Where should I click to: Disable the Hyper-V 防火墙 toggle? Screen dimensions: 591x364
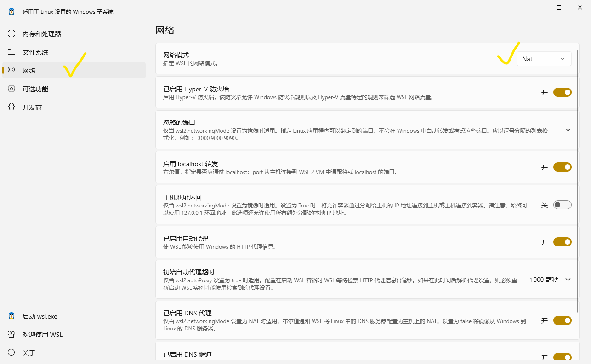click(562, 92)
